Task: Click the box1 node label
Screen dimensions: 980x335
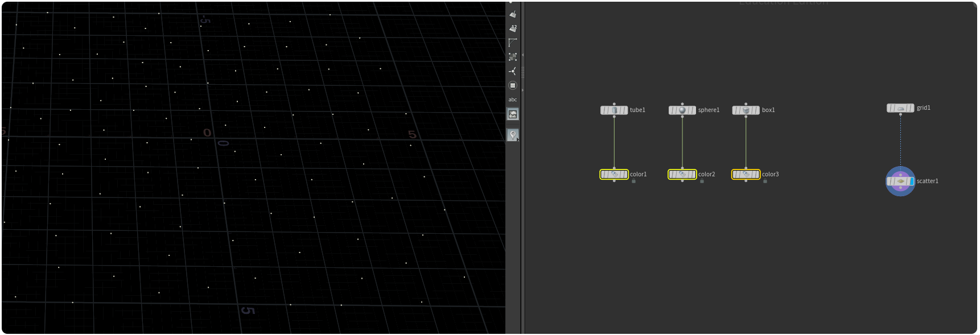Action: tap(768, 110)
